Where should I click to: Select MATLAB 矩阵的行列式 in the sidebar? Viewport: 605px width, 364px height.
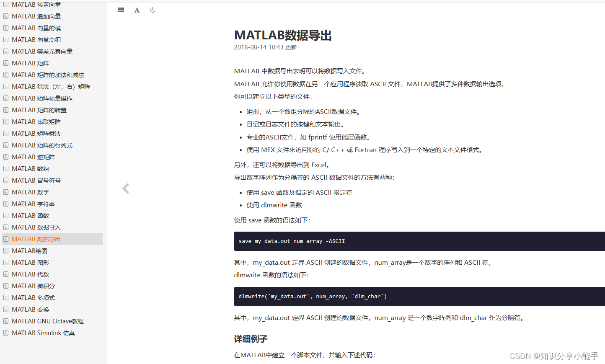point(42,145)
